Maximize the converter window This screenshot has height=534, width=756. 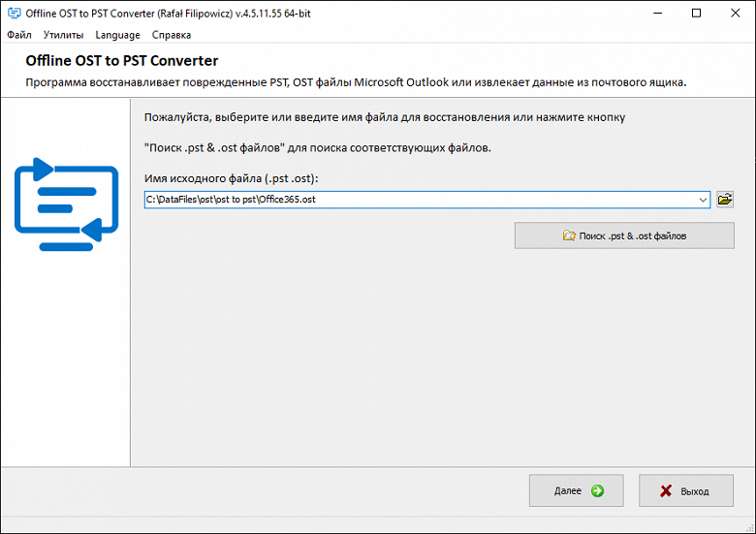tap(696, 14)
